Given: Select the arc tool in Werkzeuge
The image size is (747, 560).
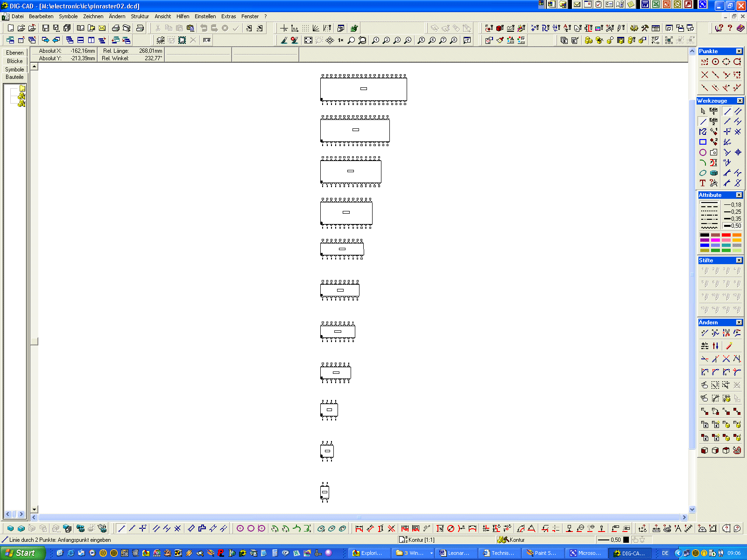Looking at the screenshot, I should pos(703,162).
